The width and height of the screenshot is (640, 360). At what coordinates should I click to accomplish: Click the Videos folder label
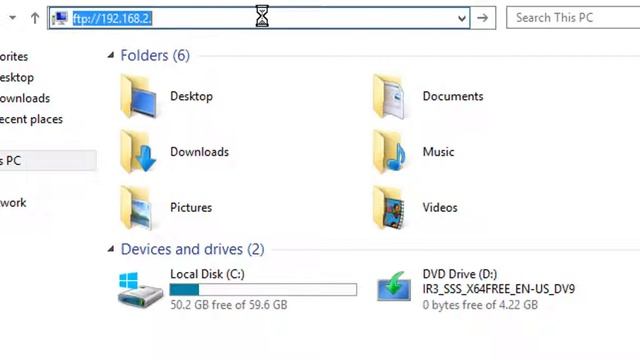click(x=440, y=207)
